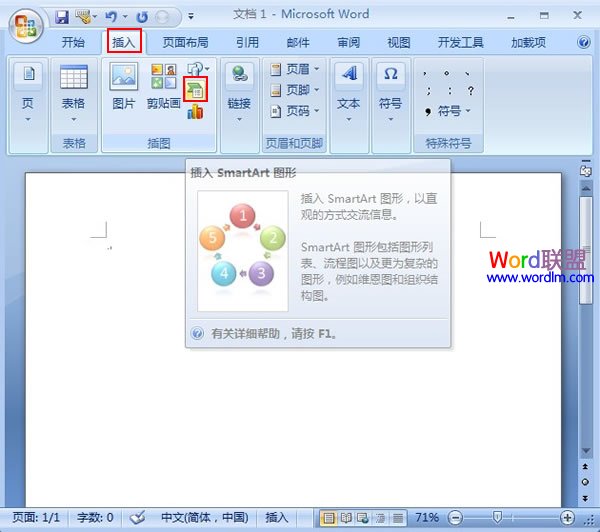Zoom out with the minus button
Image resolution: width=600 pixels, height=532 pixels.
click(x=455, y=518)
